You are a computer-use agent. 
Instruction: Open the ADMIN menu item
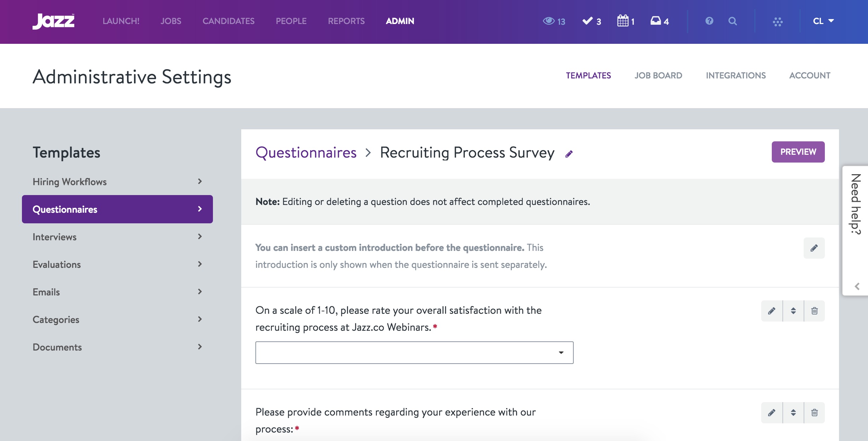pyautogui.click(x=400, y=21)
